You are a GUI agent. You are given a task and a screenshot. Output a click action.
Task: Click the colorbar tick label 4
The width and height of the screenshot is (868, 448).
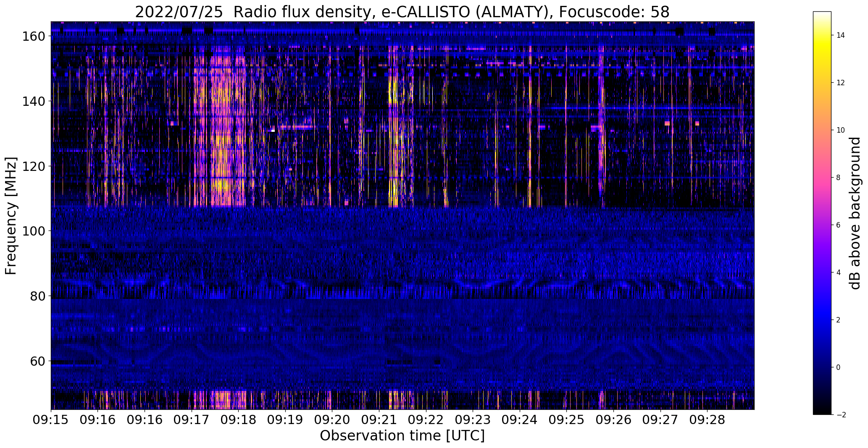click(x=839, y=272)
